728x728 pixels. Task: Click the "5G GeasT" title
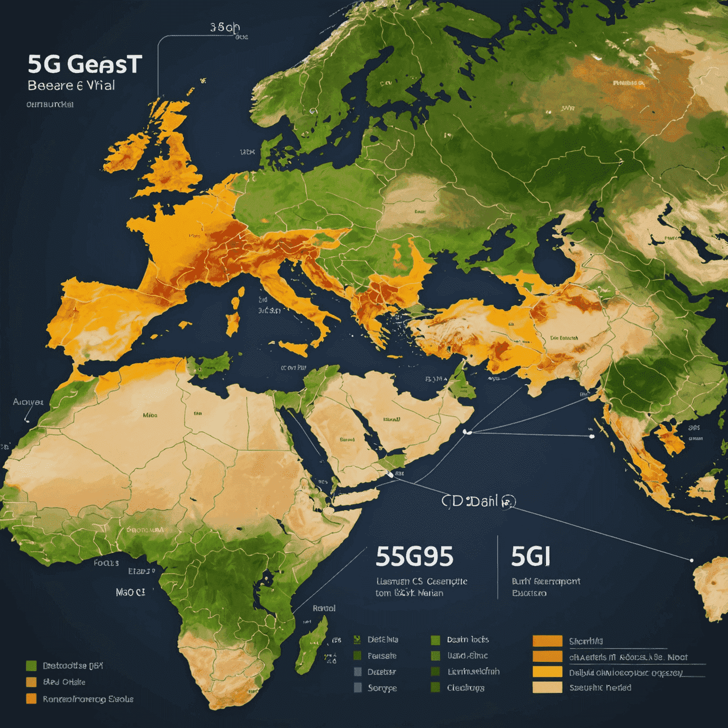85,64
